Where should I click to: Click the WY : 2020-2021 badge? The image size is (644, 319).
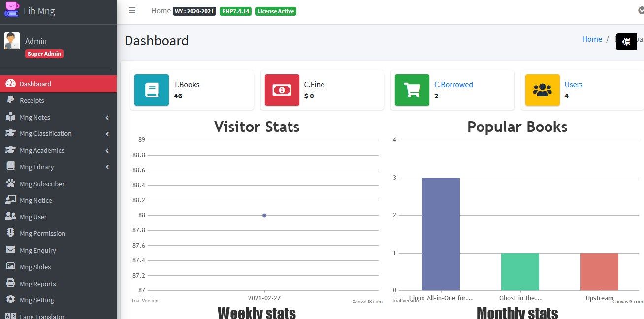click(194, 11)
